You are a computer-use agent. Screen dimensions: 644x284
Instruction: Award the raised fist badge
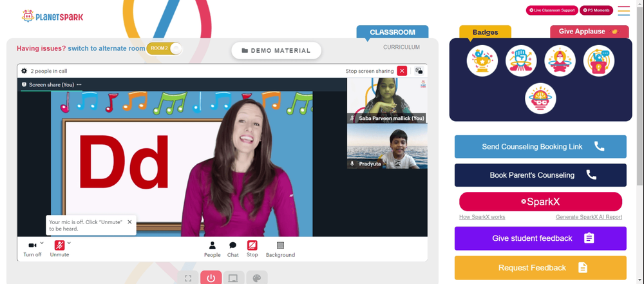tap(521, 61)
